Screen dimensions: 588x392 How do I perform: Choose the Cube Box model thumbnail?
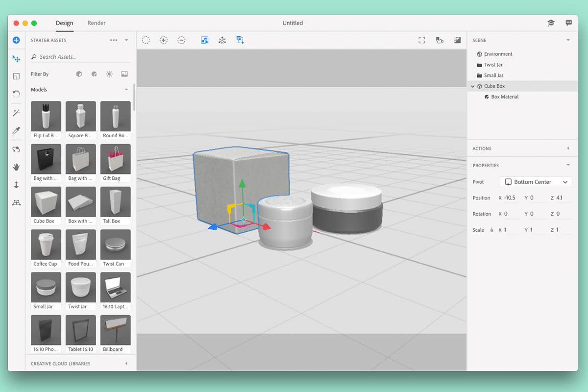[x=46, y=202]
